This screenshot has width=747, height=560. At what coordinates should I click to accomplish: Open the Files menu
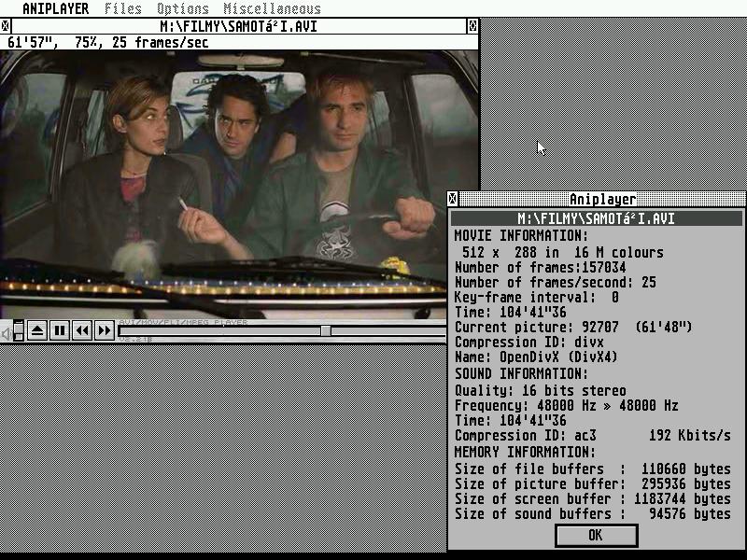pos(123,8)
